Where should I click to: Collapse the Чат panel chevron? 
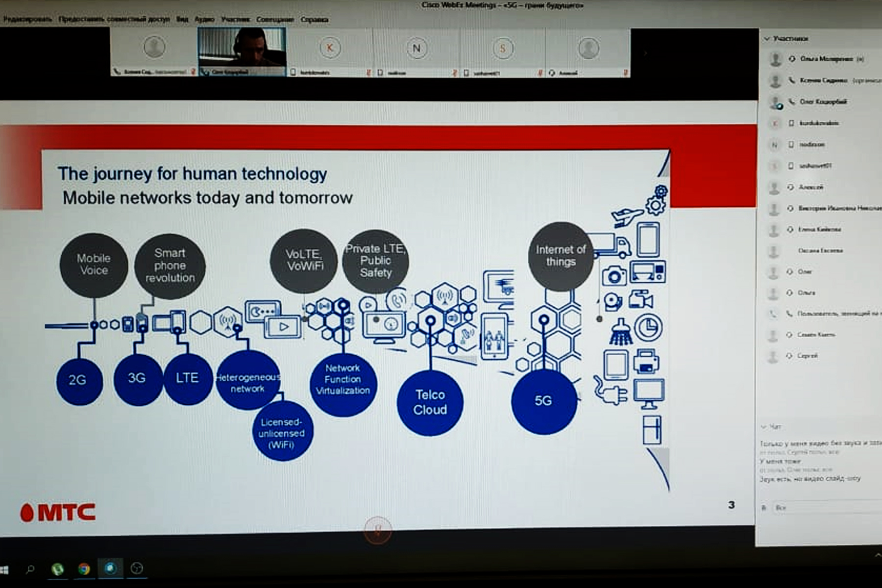point(763,427)
